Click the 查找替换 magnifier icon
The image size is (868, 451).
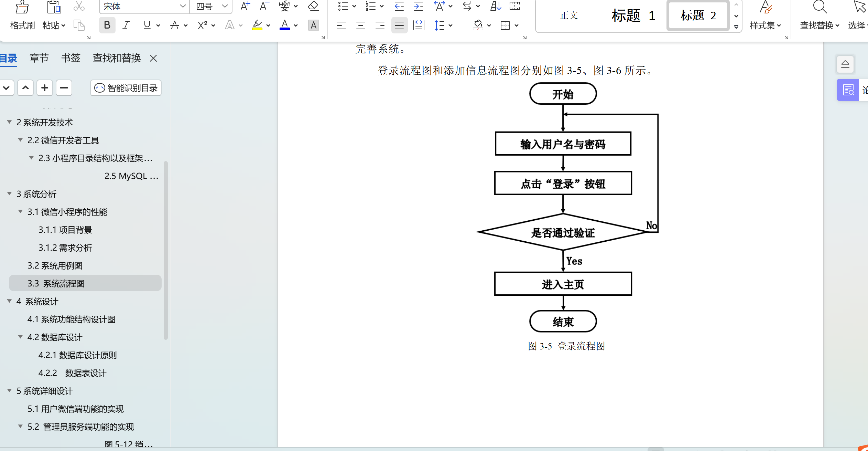pos(820,7)
